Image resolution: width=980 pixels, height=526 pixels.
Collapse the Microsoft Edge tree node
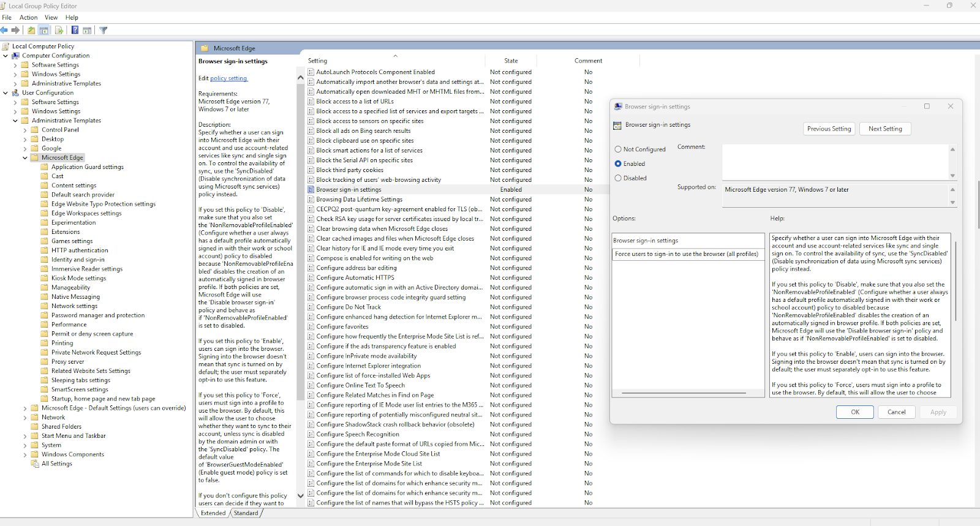click(x=25, y=157)
